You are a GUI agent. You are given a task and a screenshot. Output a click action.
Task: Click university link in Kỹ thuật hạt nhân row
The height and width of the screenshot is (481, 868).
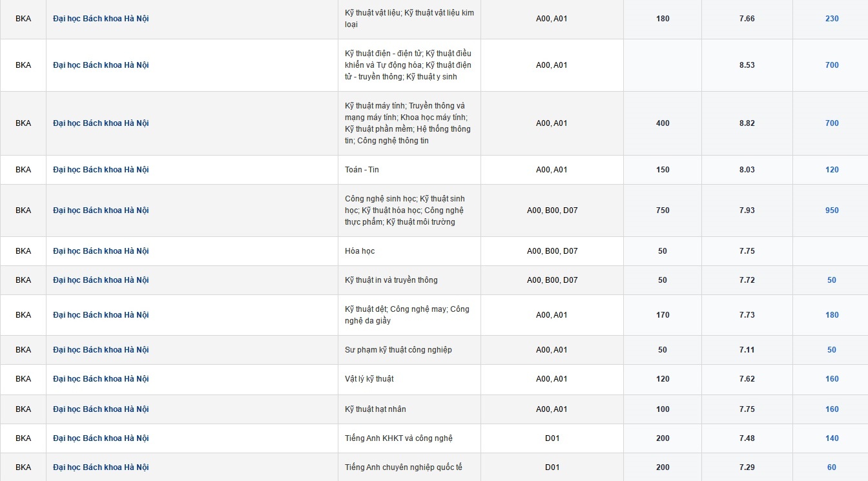click(101, 409)
